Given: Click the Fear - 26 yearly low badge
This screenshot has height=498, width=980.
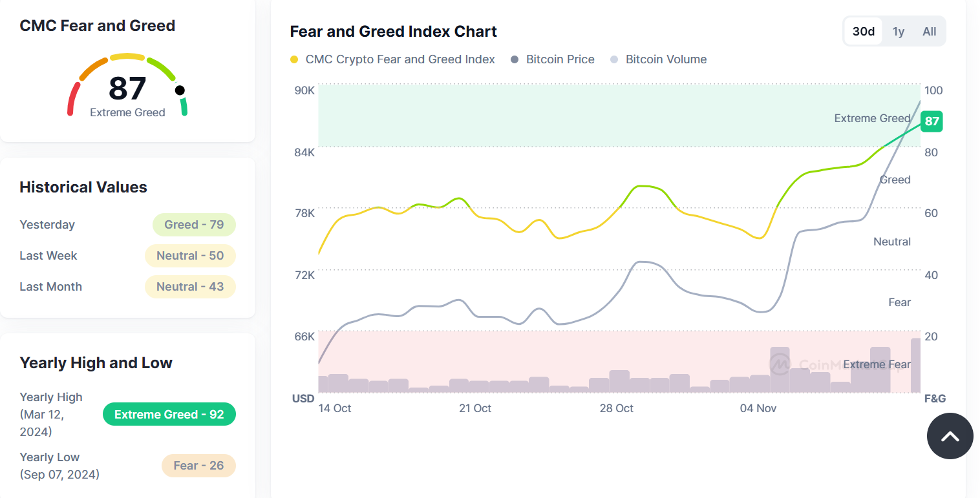Looking at the screenshot, I should [x=198, y=466].
